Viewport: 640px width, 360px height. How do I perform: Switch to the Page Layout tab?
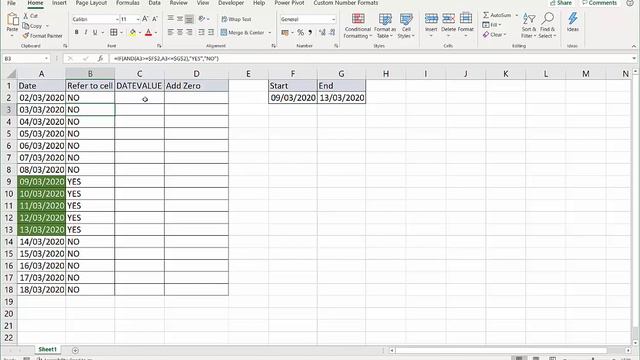[x=91, y=3]
